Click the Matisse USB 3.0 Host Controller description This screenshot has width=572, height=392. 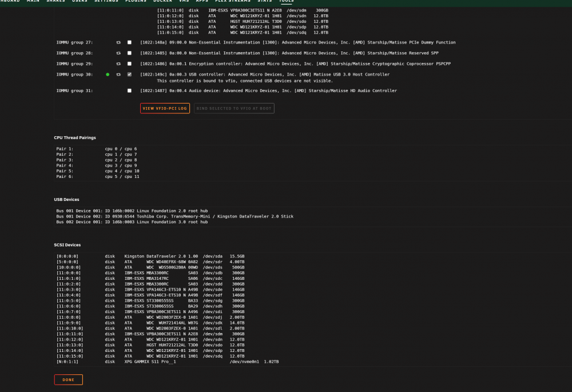pos(265,74)
